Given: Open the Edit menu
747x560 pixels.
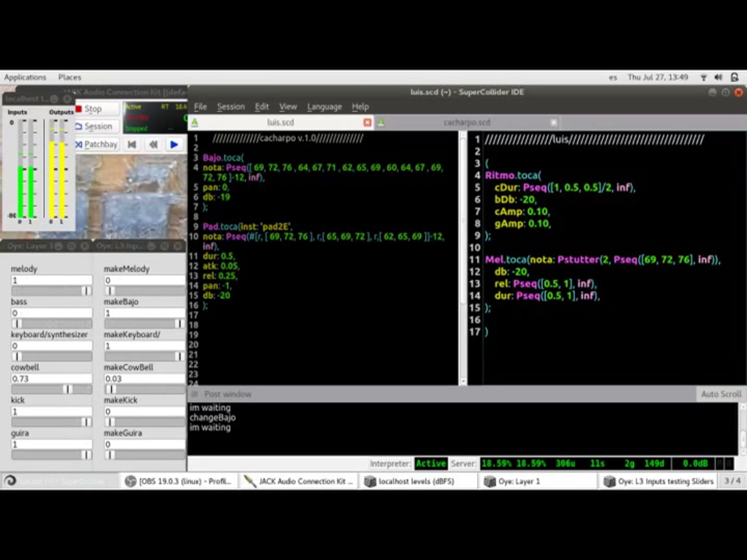Looking at the screenshot, I should tap(262, 107).
